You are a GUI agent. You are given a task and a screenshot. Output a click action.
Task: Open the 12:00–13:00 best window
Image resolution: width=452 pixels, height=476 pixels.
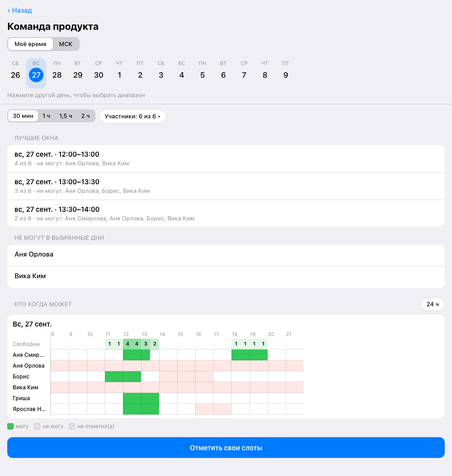pyautogui.click(x=226, y=159)
